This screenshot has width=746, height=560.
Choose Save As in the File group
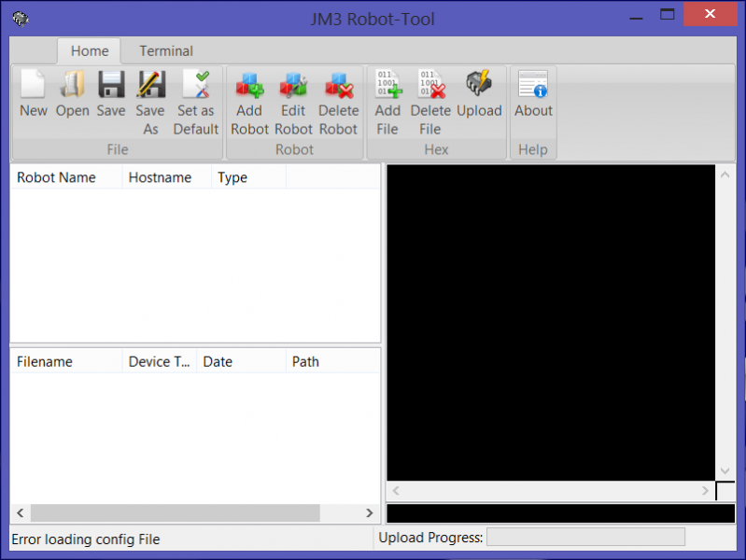(150, 86)
